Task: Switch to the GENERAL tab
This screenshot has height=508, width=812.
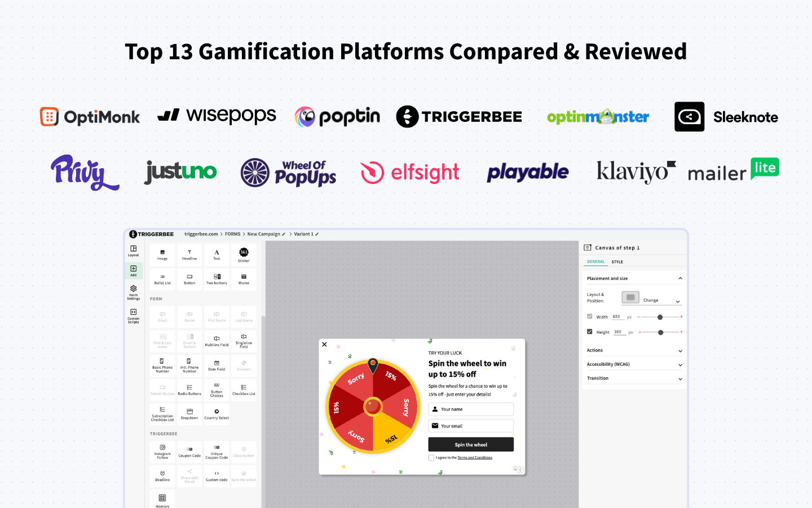Action: coord(595,262)
